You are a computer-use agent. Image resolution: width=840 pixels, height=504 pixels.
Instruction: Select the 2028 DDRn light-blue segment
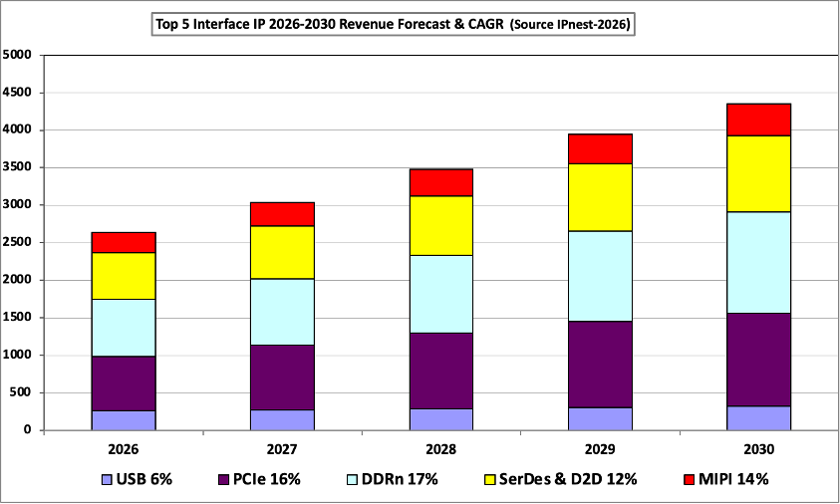441,294
